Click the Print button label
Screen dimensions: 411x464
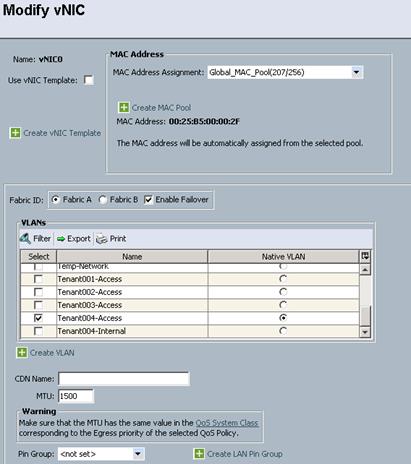coord(118,239)
